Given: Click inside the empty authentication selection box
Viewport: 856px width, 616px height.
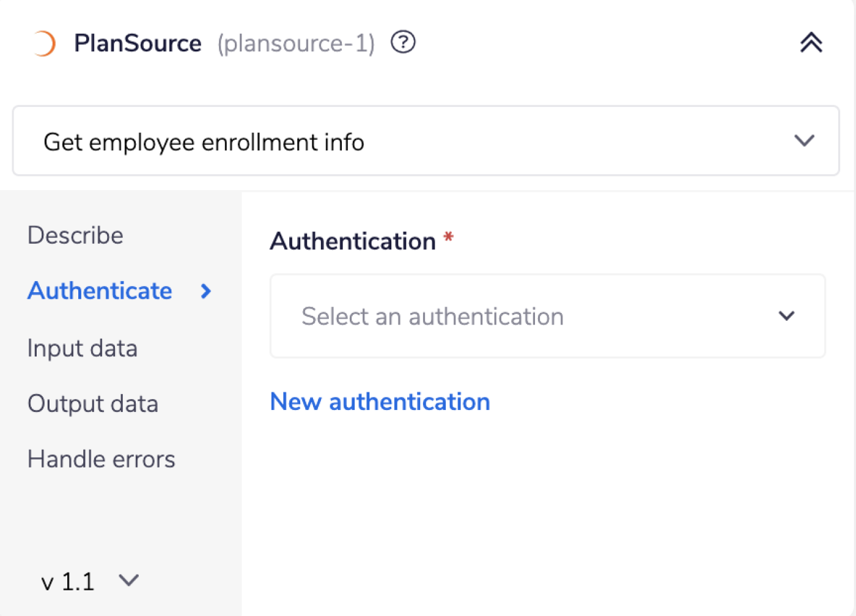Looking at the screenshot, I should pos(547,316).
